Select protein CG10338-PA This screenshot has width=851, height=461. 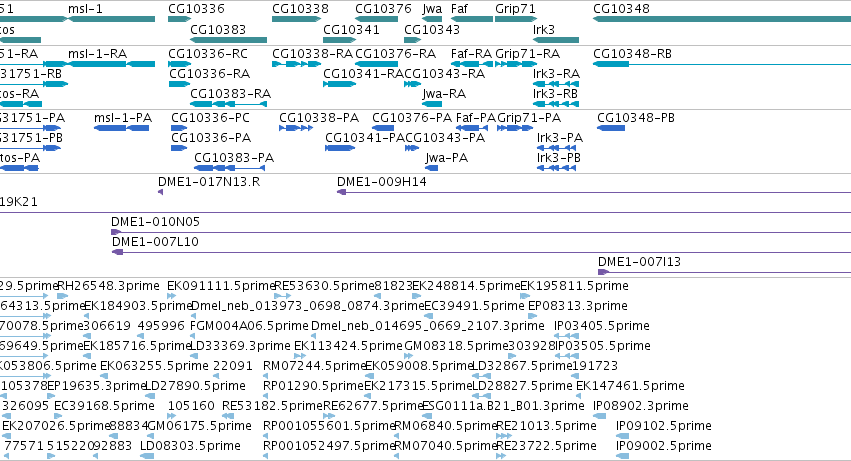pos(296,128)
